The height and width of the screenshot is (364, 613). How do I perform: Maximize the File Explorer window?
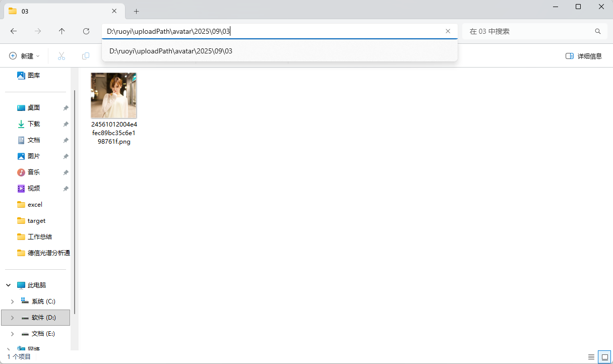578,7
